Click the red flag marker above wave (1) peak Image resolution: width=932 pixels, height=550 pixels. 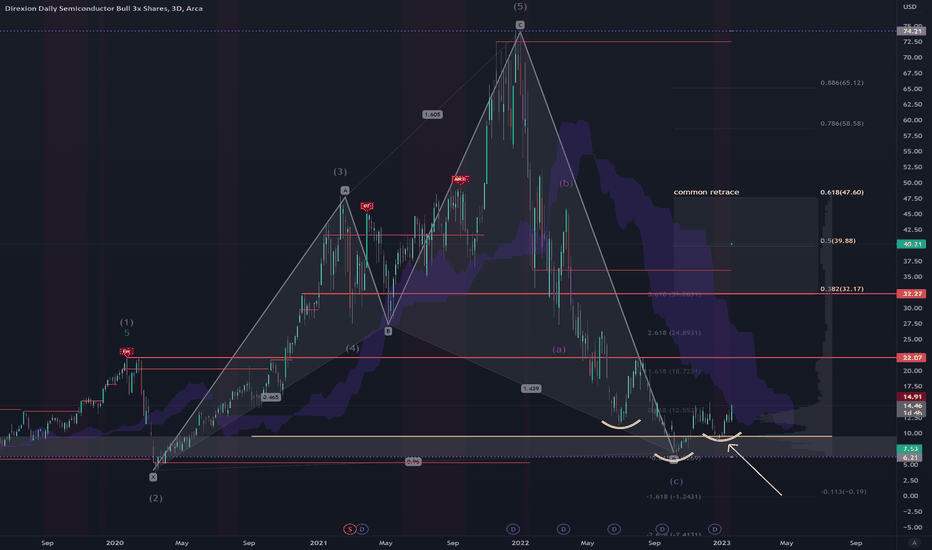127,351
